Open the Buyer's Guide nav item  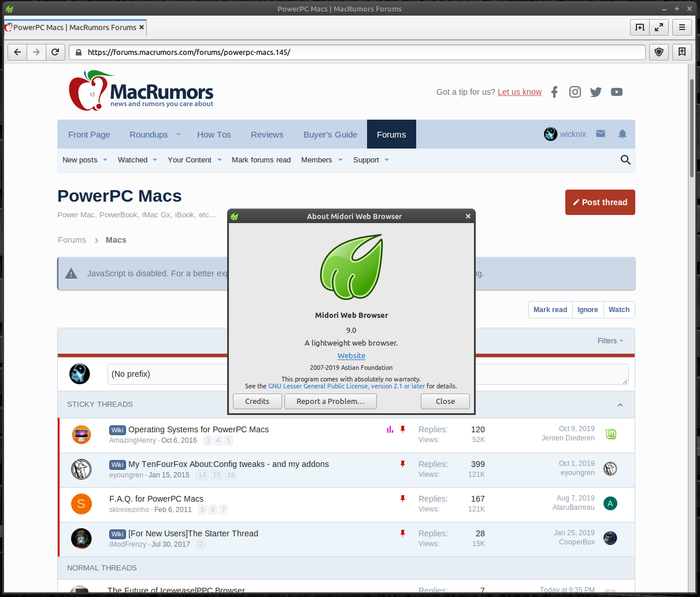coord(330,135)
